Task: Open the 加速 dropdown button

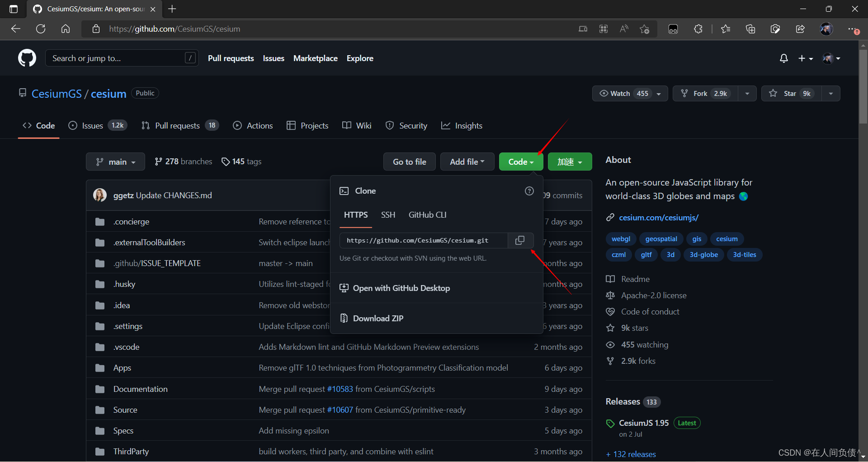Action: tap(570, 162)
